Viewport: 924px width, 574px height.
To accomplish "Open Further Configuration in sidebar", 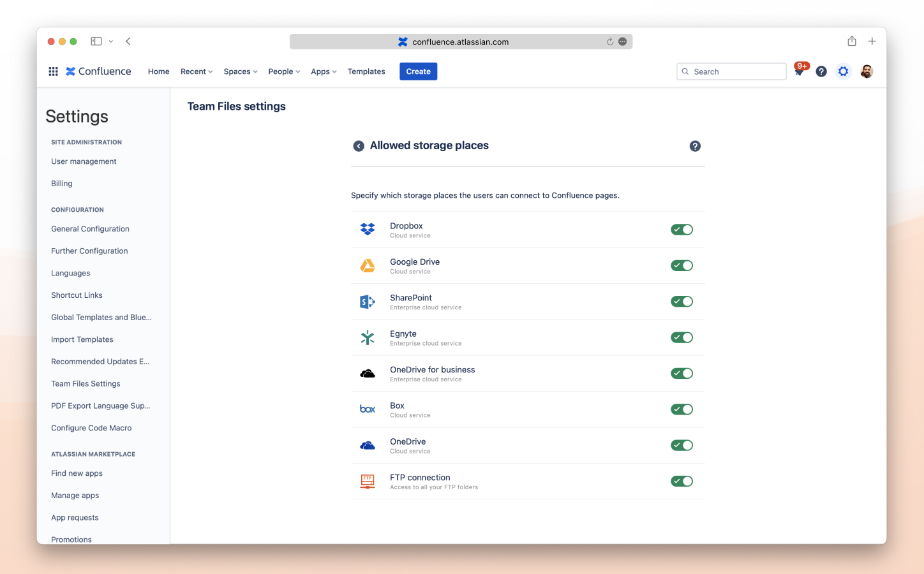I will coord(89,251).
